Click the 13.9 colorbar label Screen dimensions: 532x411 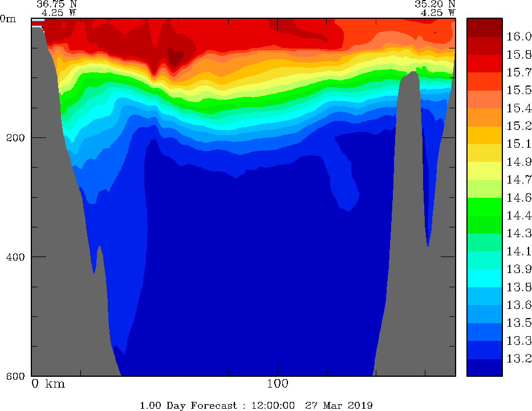tap(519, 269)
